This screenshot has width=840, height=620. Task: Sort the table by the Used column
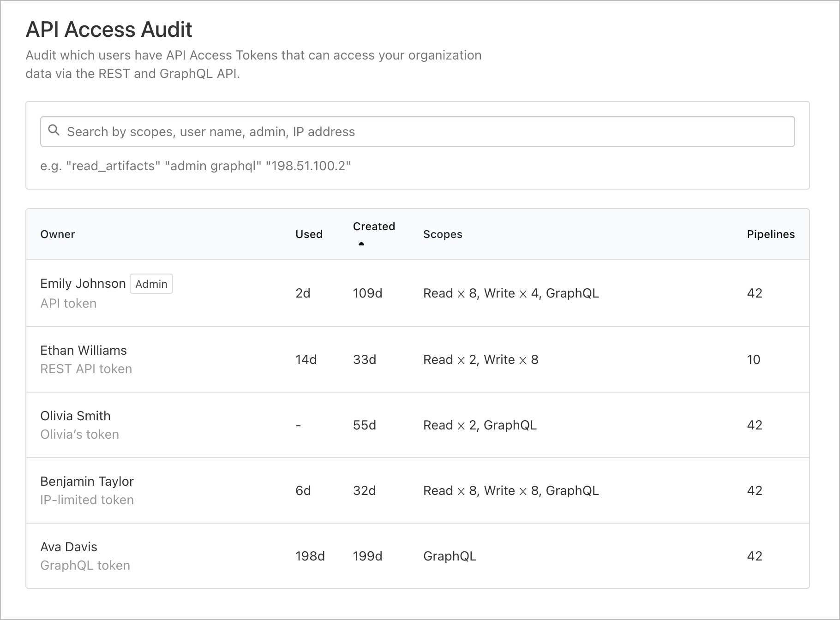[308, 234]
